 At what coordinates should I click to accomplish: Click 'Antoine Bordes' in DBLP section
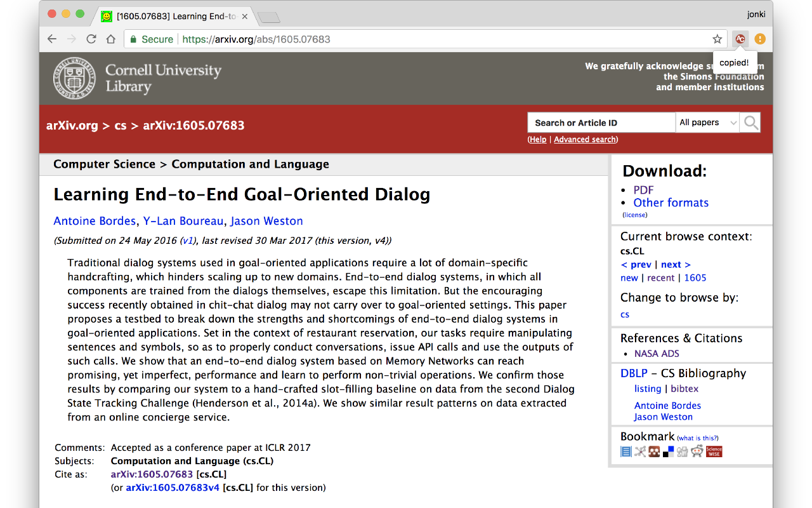[x=667, y=405]
